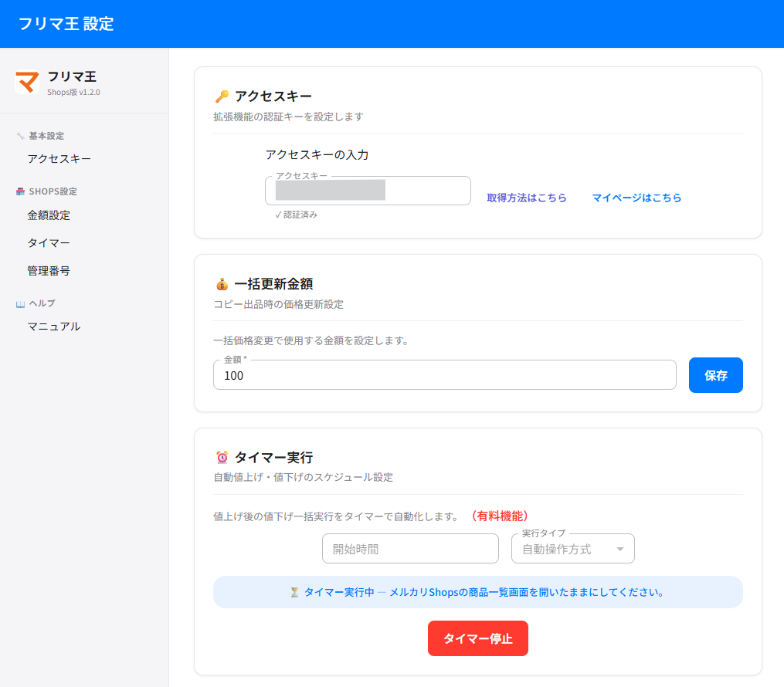Focus the 開始時間 input field
The image size is (784, 687).
click(410, 549)
